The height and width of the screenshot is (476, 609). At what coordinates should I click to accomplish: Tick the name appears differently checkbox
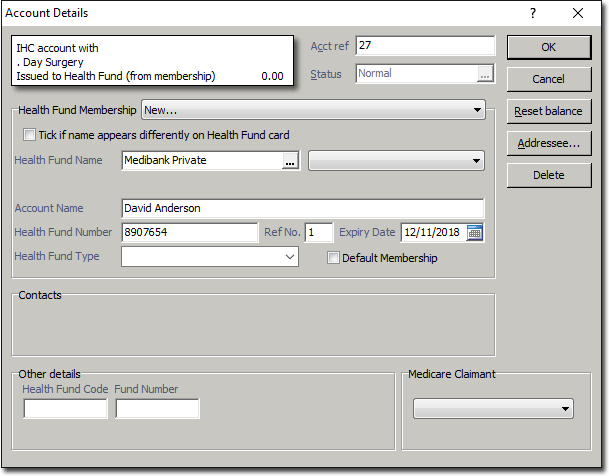tap(29, 135)
